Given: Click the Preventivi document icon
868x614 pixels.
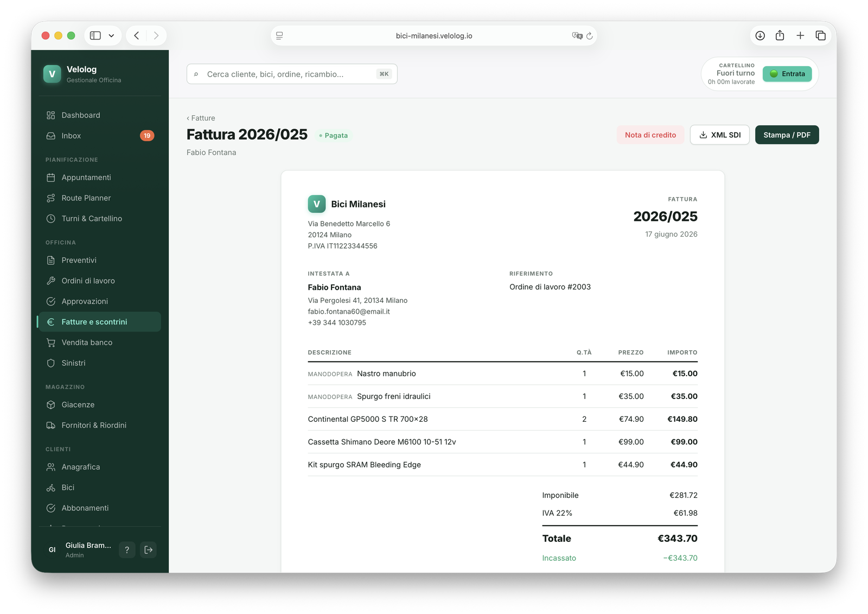Looking at the screenshot, I should (51, 260).
